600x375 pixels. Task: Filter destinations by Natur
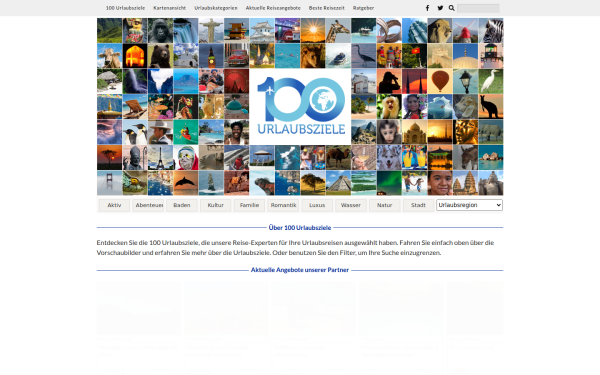[x=385, y=205]
